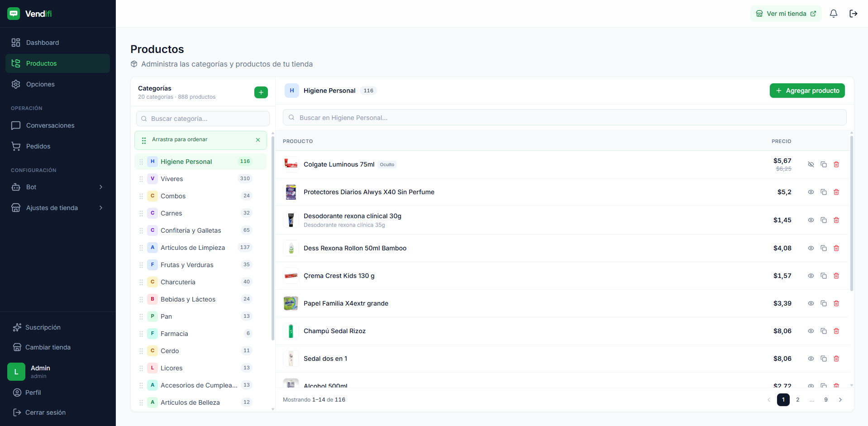Duplicate Sedal dos en 1 product

tap(824, 359)
